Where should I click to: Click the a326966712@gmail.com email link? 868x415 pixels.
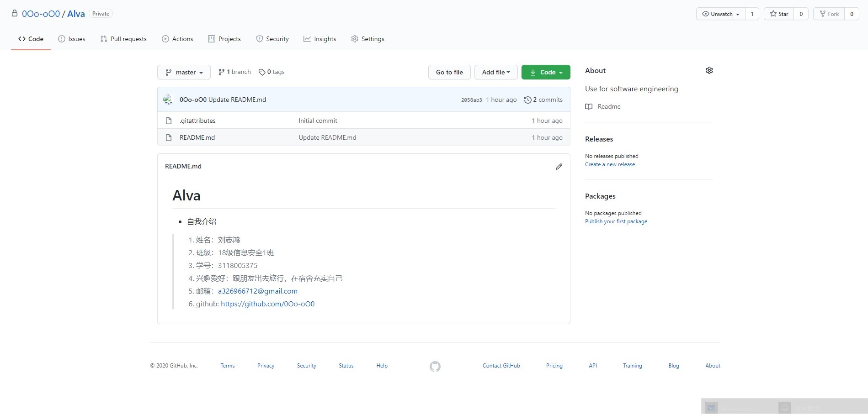(258, 291)
